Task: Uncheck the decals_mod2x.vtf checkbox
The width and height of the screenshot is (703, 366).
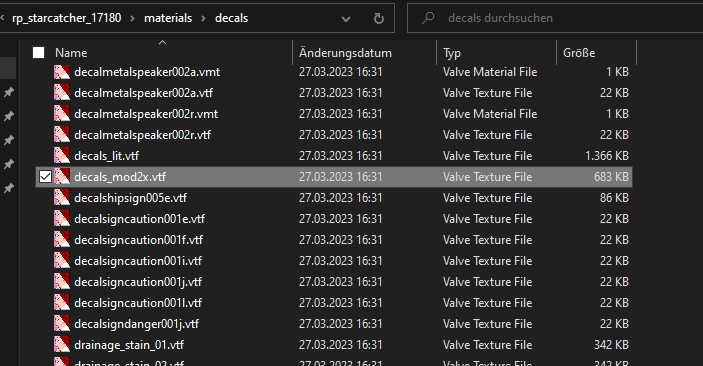Action: 45,177
